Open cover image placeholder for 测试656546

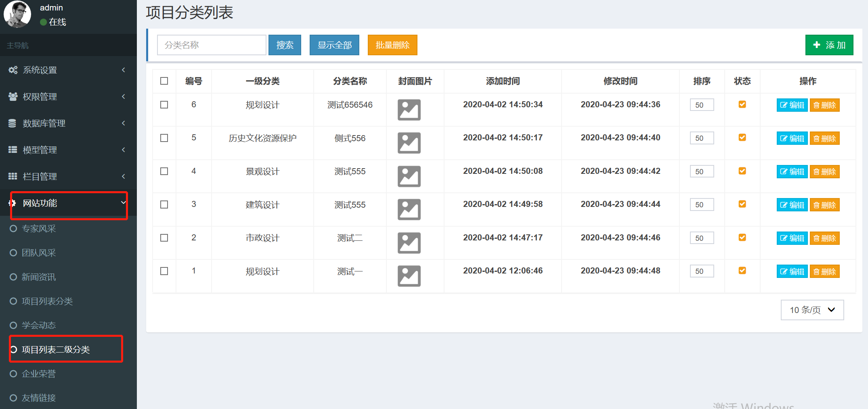pos(409,110)
